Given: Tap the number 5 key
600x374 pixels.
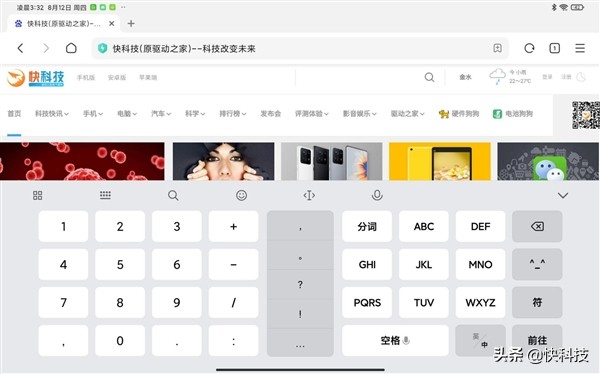Looking at the screenshot, I should (120, 264).
